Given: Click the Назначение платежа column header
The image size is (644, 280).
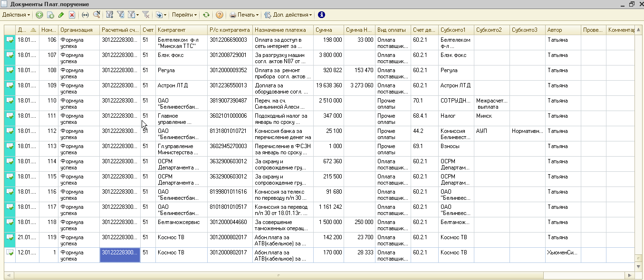Looking at the screenshot, I should [x=282, y=30].
